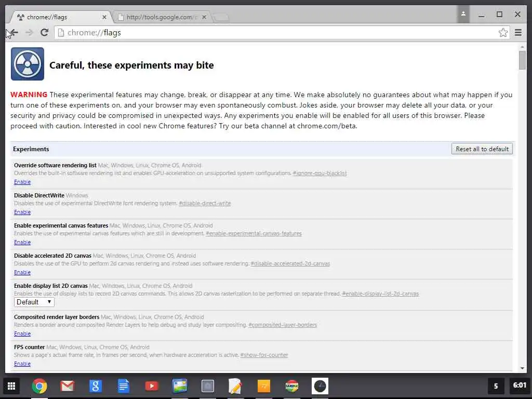Switch to the tools.google.com tab
The width and height of the screenshot is (532, 399).
pyautogui.click(x=161, y=17)
